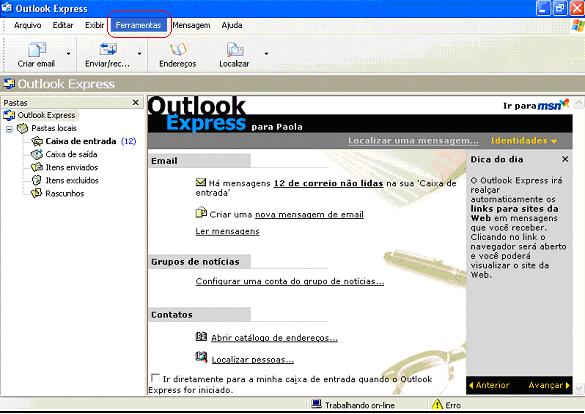
Task: Open the Ferramentas menu
Action: tap(138, 25)
